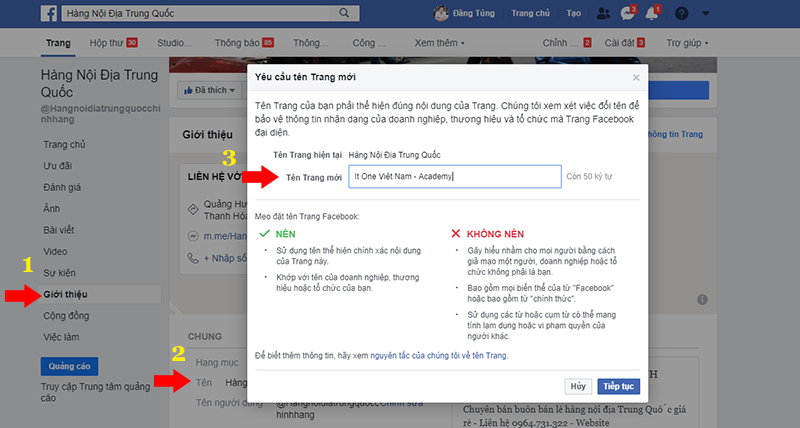Click the info icon at right edge
This screenshot has height=428, width=800.
(703, 299)
